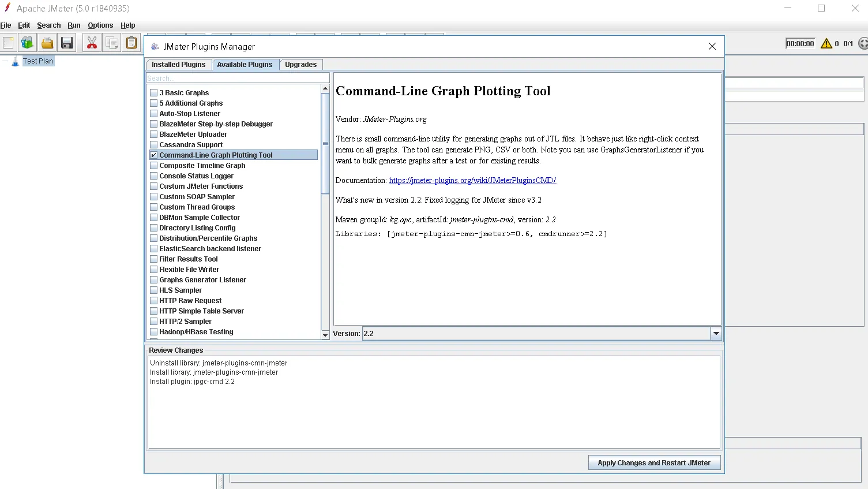The image size is (868, 489).
Task: Tick the 5 Additional Graphs checkbox
Action: (154, 103)
